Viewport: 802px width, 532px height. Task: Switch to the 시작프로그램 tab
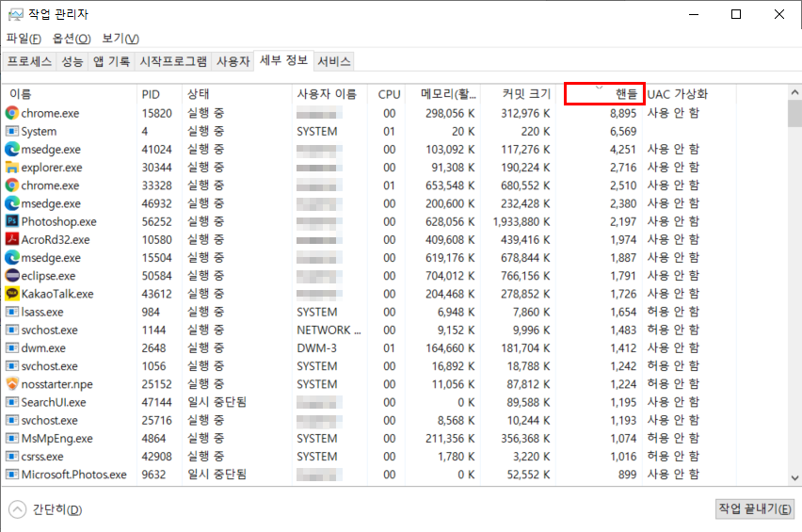click(173, 61)
